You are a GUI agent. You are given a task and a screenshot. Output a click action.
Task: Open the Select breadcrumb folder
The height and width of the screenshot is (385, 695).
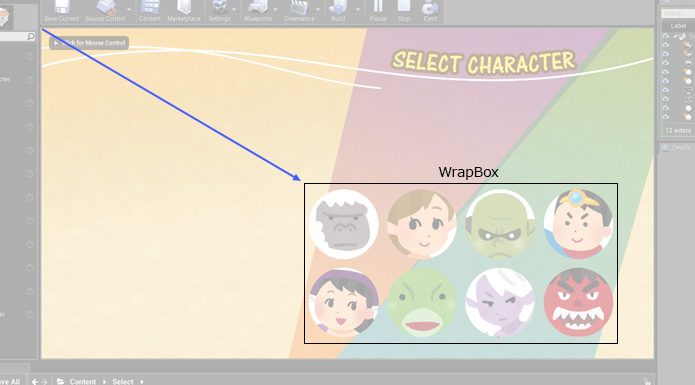(x=123, y=381)
